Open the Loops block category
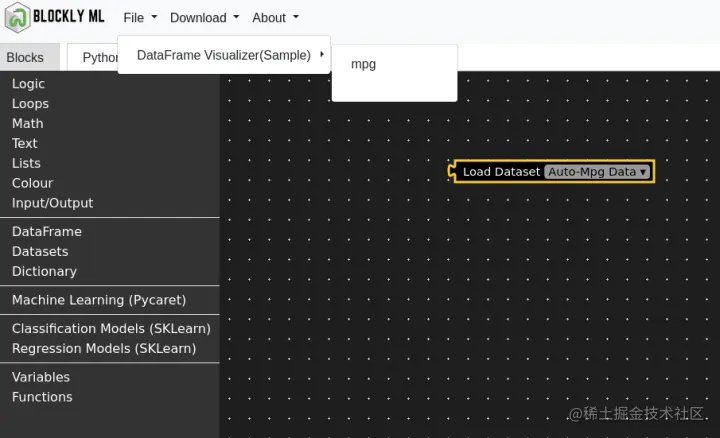The height and width of the screenshot is (438, 720). (30, 104)
